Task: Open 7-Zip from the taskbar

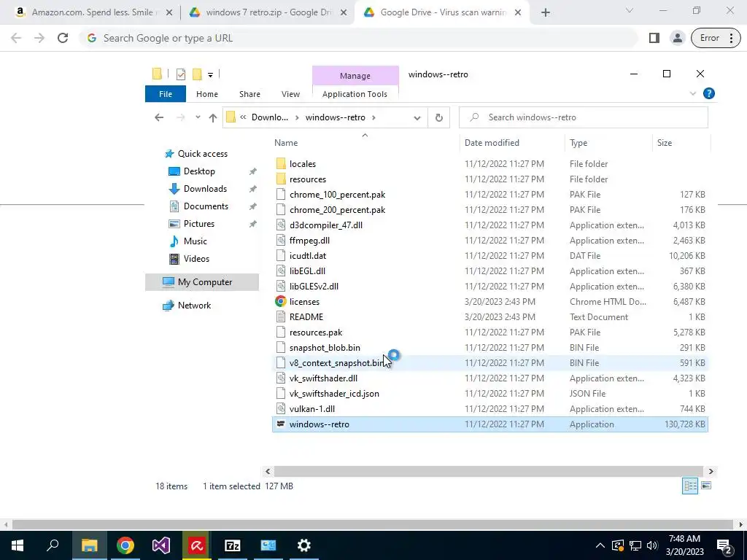Action: (232, 545)
